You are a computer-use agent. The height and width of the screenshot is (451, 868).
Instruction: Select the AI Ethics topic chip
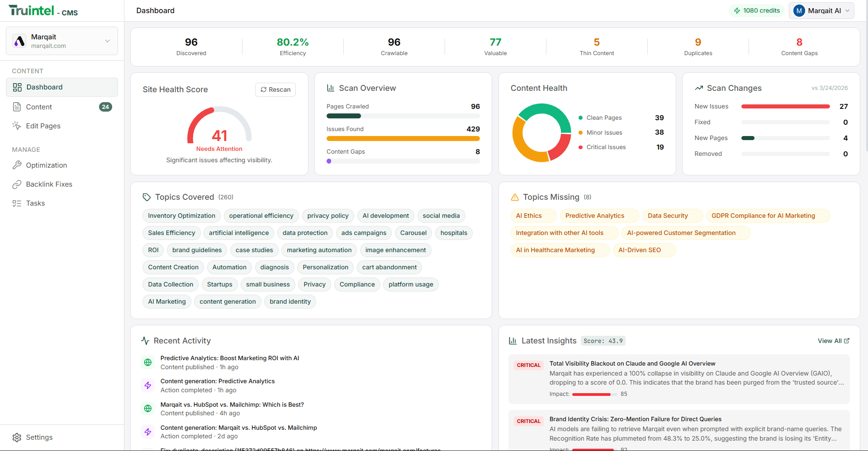[528, 216]
